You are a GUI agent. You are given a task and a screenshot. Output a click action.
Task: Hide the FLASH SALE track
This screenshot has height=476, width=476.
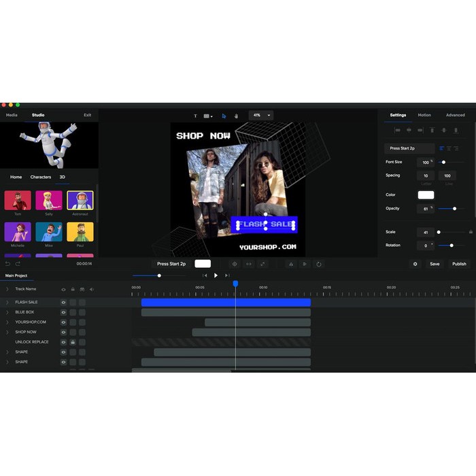point(63,303)
